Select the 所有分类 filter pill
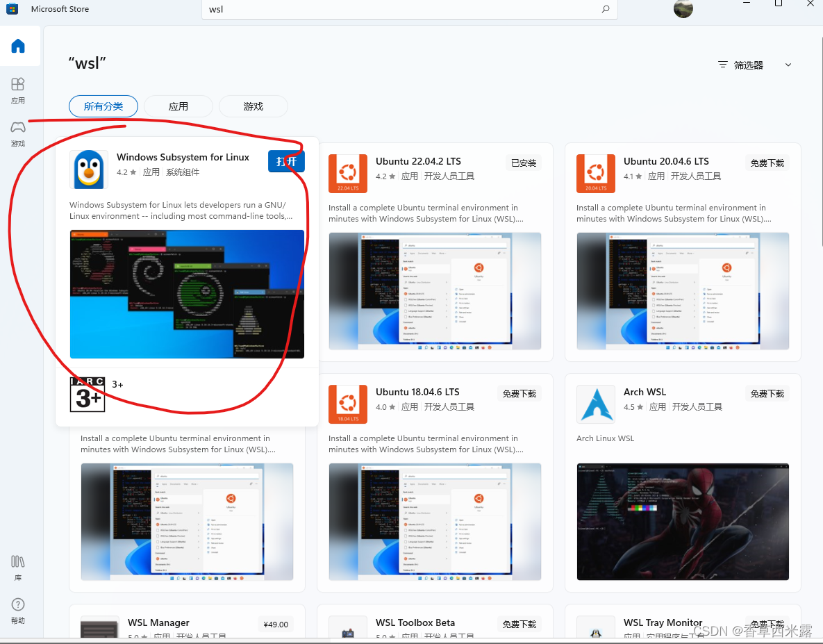823x644 pixels. pos(103,106)
